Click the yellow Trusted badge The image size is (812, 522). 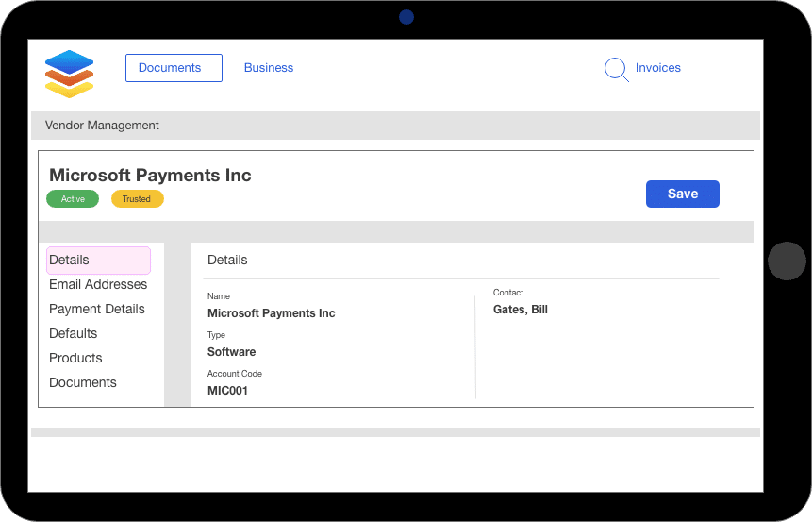coord(138,199)
